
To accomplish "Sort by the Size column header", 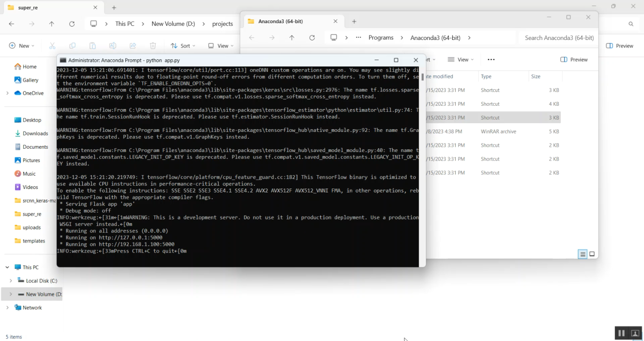I will click(545, 76).
